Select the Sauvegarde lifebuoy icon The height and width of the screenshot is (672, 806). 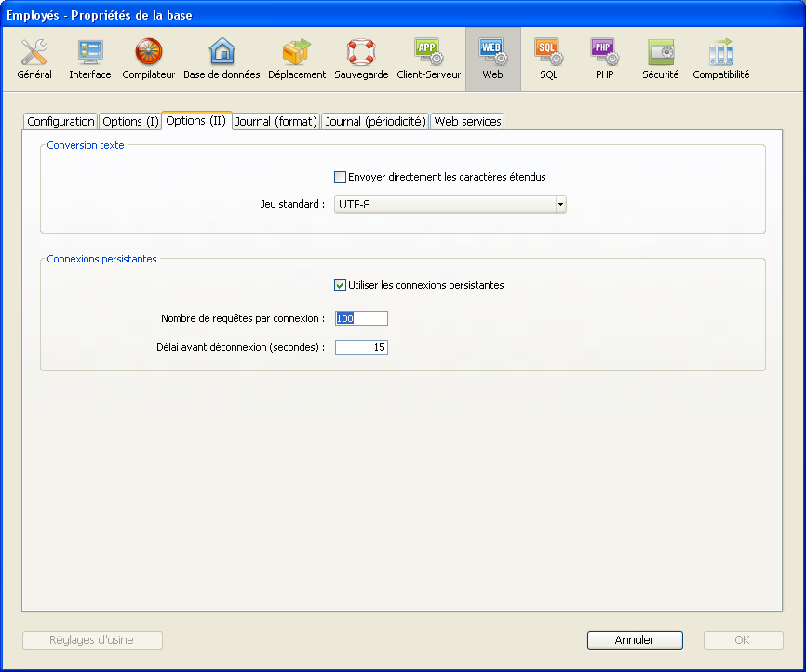(x=361, y=59)
